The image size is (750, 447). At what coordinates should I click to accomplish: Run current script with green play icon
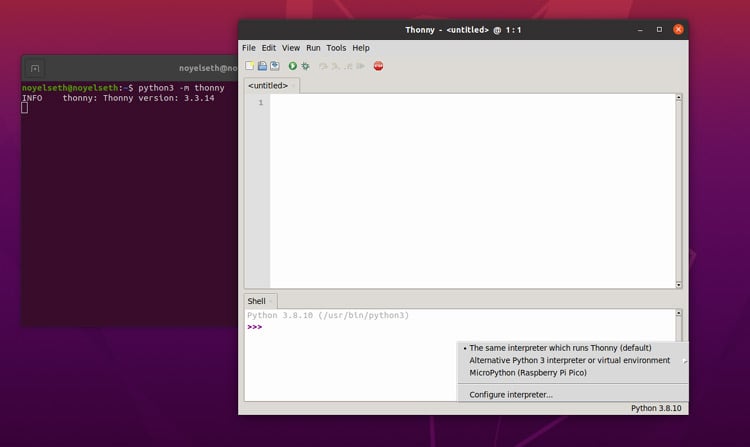click(292, 66)
